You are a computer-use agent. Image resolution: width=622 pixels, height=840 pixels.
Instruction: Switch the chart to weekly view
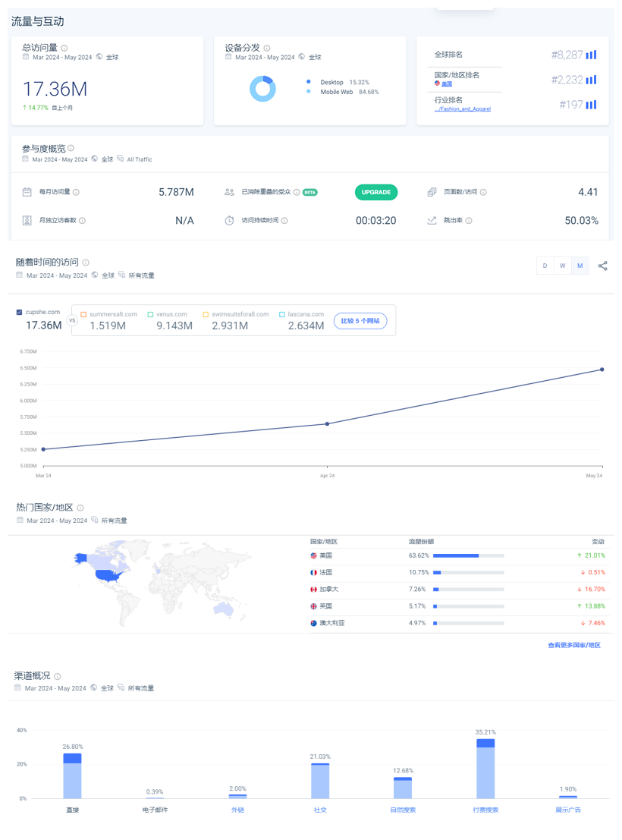click(x=562, y=266)
